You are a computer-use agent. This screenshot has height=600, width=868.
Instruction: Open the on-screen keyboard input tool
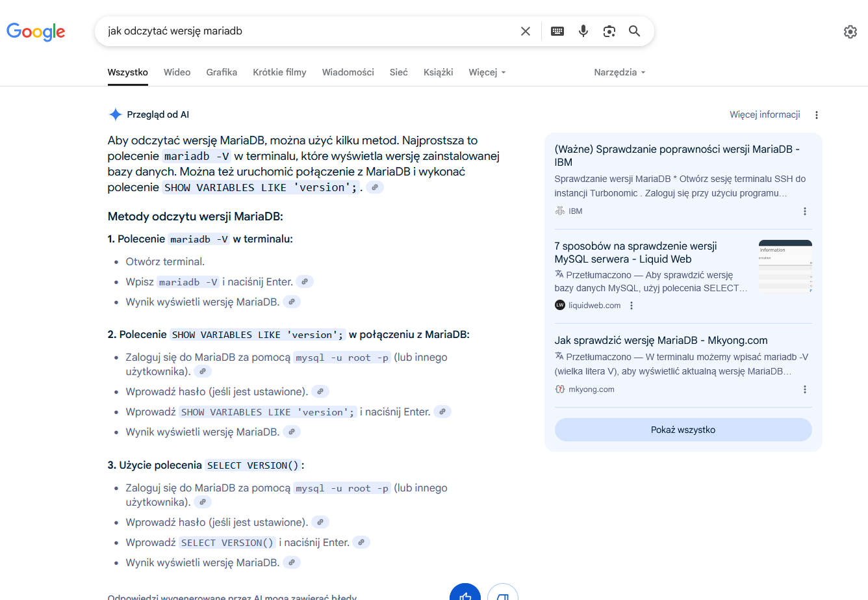557,31
